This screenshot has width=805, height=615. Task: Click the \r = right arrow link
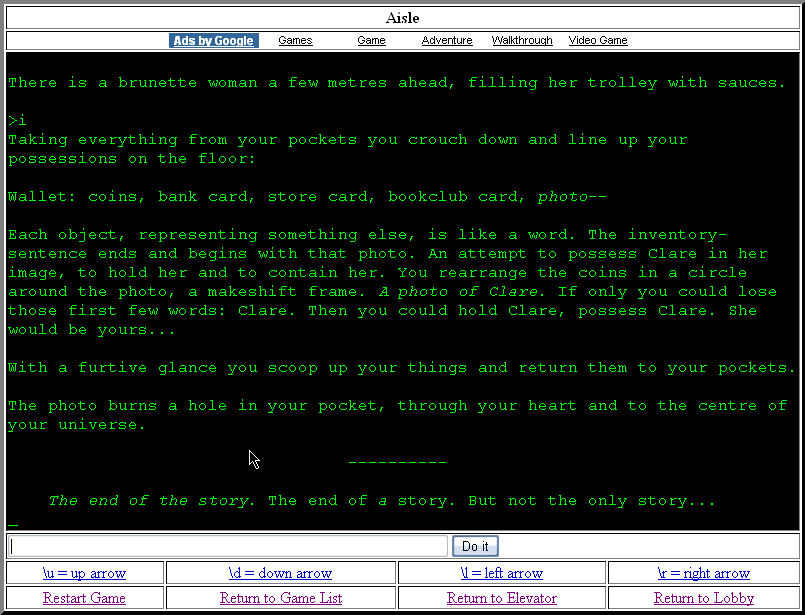coord(703,573)
